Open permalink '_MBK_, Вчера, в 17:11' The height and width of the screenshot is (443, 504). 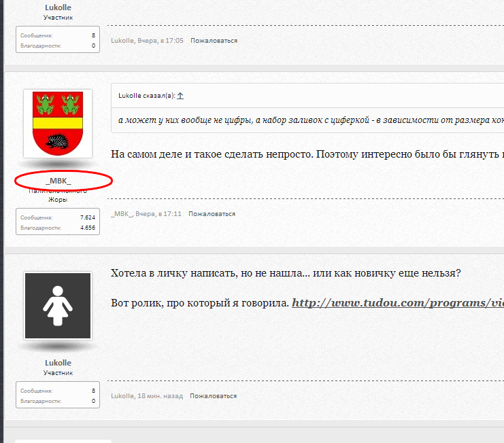coord(146,214)
